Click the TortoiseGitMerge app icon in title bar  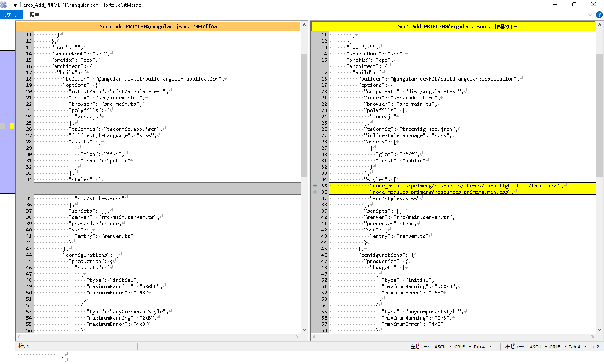(x=4, y=5)
